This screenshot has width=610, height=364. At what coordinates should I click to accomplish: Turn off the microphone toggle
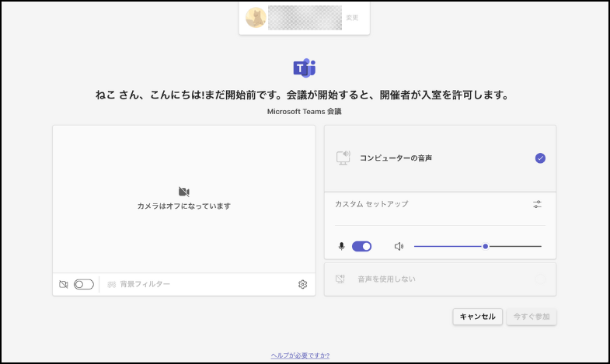tap(362, 246)
